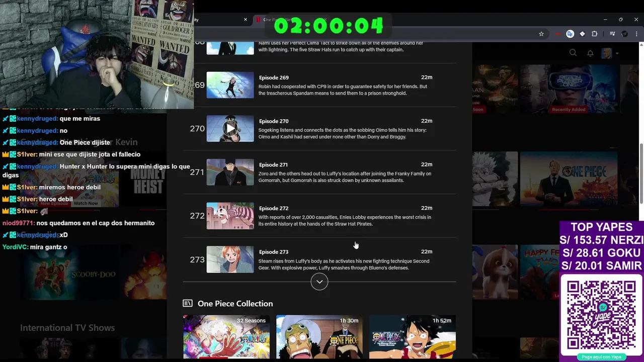Click the 22m duration of Episode 269
644x362 pixels.
pos(427,77)
